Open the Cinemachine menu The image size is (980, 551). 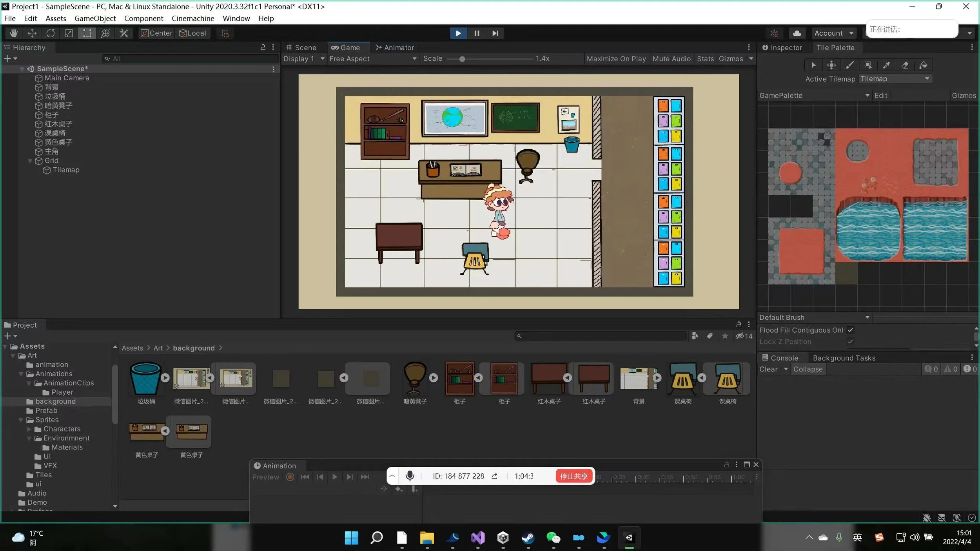[x=192, y=18]
